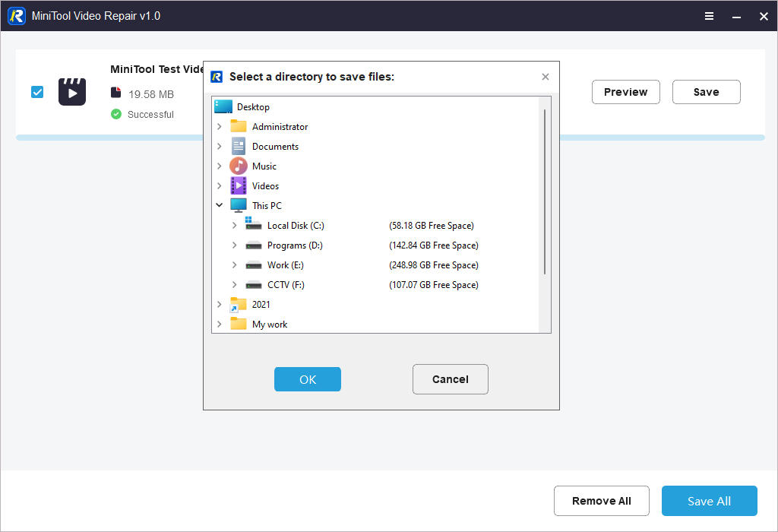Select Music in the tree
Viewport: 778px width, 532px height.
tap(264, 166)
